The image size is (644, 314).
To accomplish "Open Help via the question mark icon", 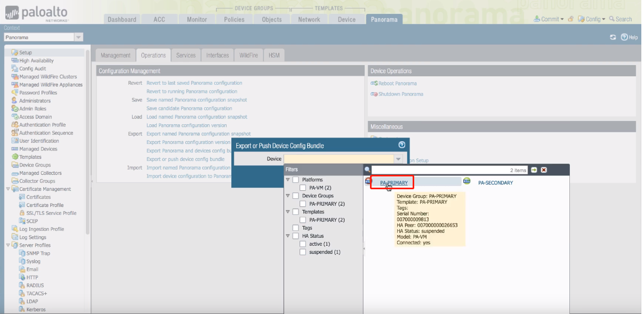I will 624,37.
